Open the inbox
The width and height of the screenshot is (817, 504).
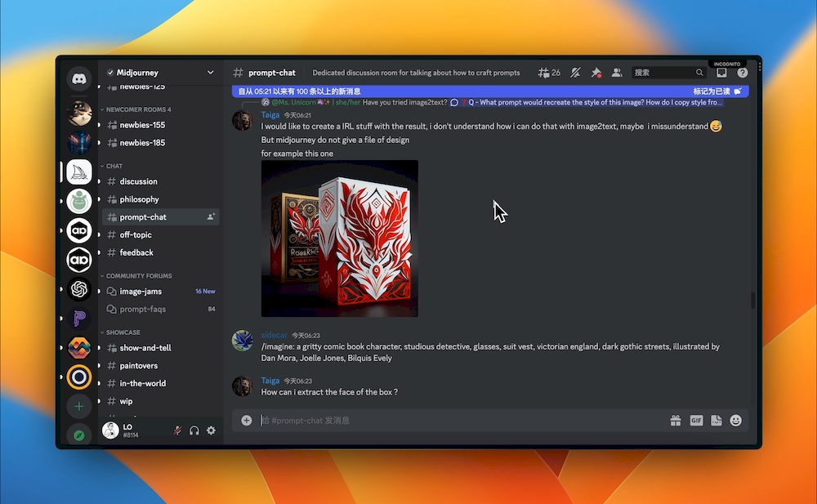click(721, 73)
